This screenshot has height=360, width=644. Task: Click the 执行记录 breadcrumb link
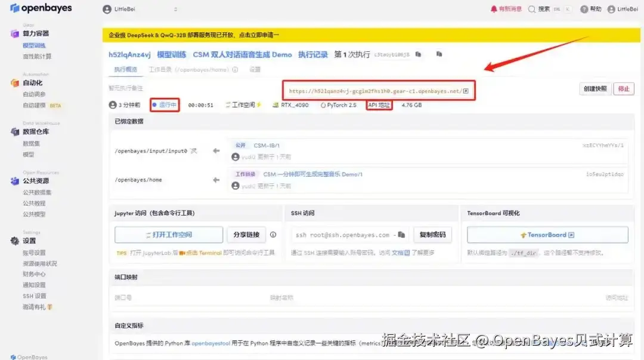click(313, 55)
